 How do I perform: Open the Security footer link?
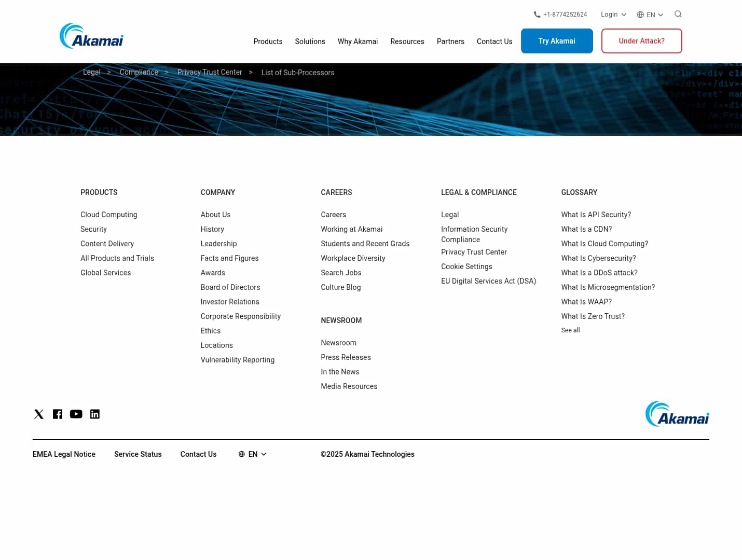(94, 229)
